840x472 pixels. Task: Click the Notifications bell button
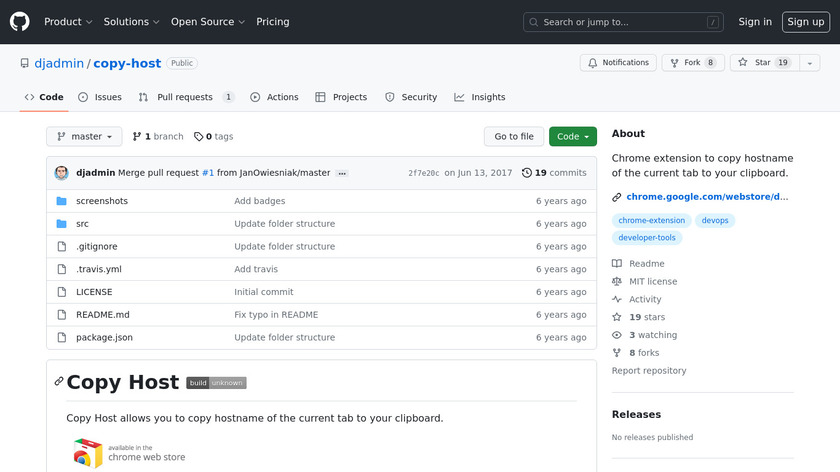pyautogui.click(x=617, y=63)
